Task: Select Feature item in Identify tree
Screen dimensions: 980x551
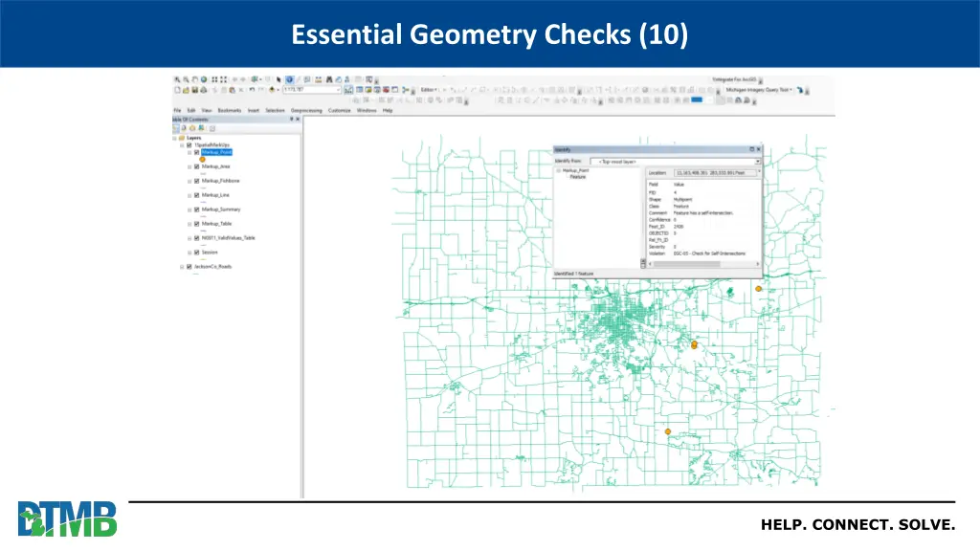Action: click(577, 177)
